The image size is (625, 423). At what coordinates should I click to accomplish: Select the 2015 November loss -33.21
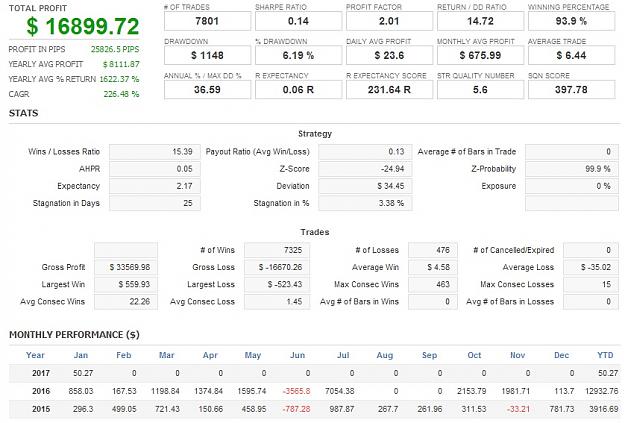[518, 409]
